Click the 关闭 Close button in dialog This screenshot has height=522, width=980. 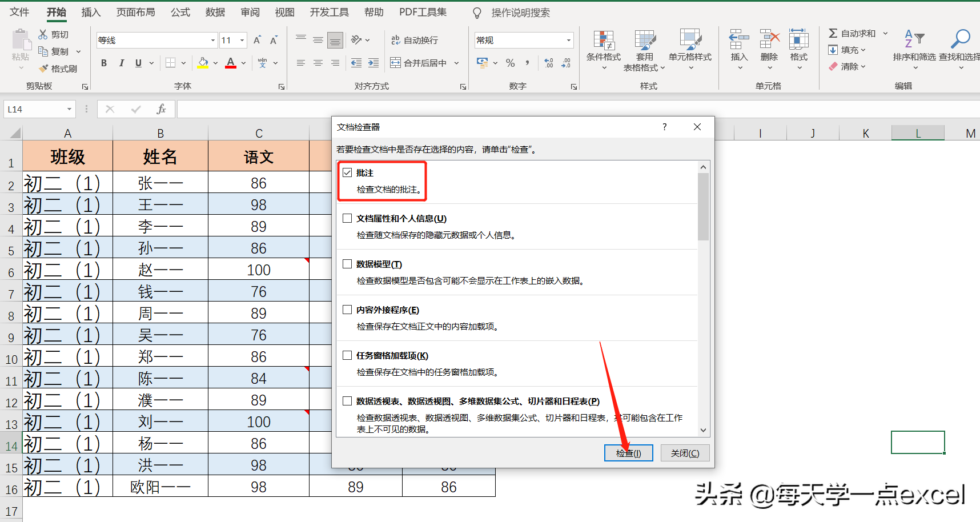tap(685, 453)
